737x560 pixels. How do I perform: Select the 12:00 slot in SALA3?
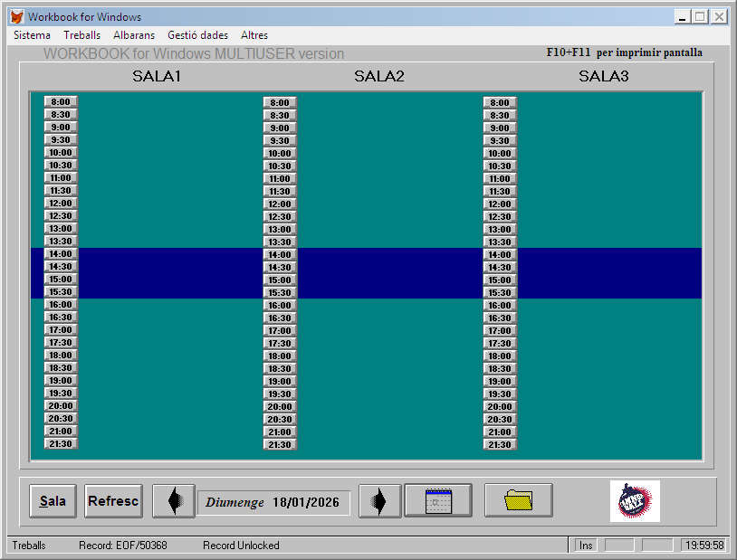[x=500, y=204]
